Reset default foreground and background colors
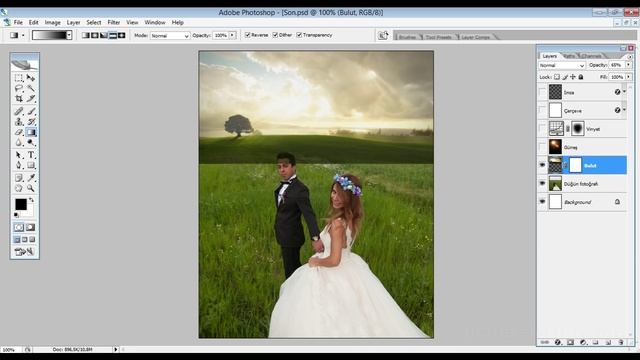 tap(16, 215)
